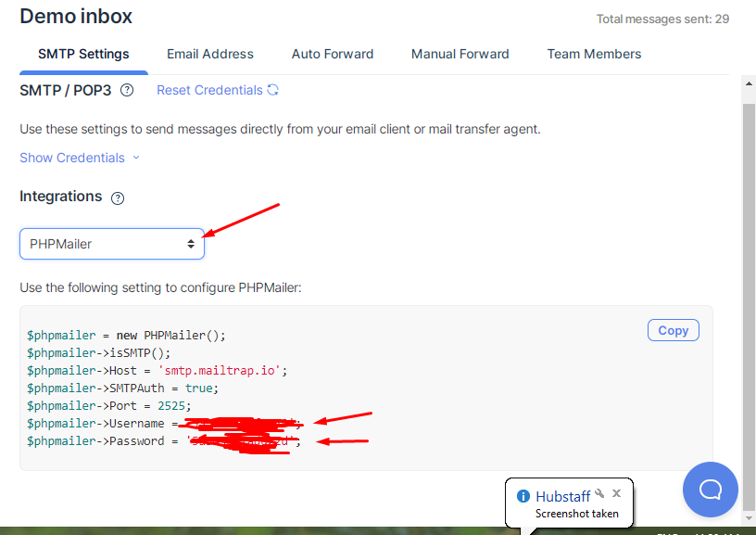Click Show Credentials link text
756x535 pixels.
(71, 158)
